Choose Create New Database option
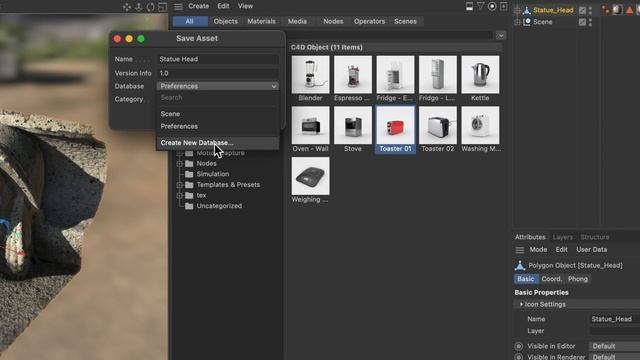640x360 pixels. 218,143
